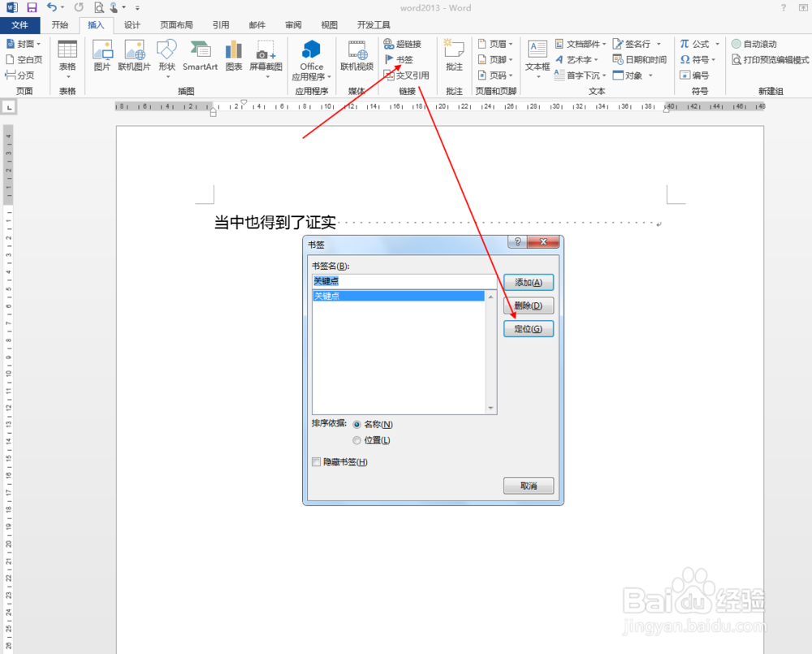The image size is (812, 654).
Task: Check the Hidden bookmarks (隐藏书签) checkbox
Action: tap(317, 461)
